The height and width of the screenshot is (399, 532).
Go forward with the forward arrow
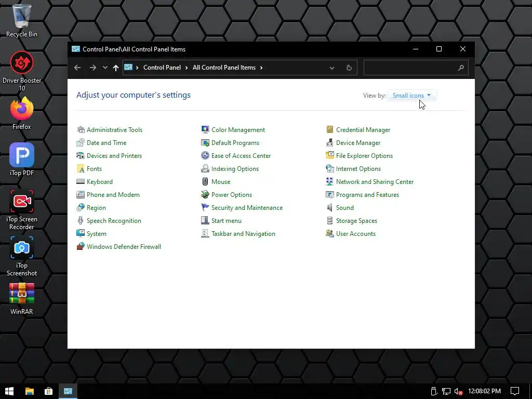(x=93, y=68)
